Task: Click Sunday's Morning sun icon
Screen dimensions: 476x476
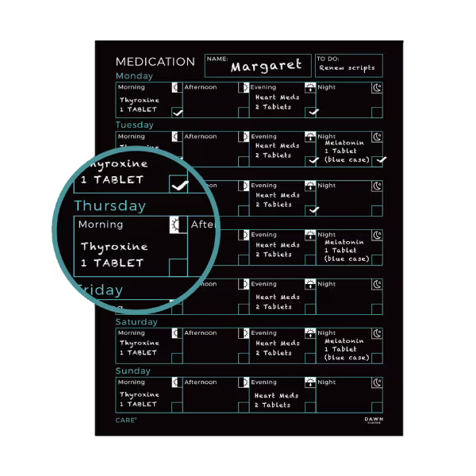Action: click(x=177, y=383)
